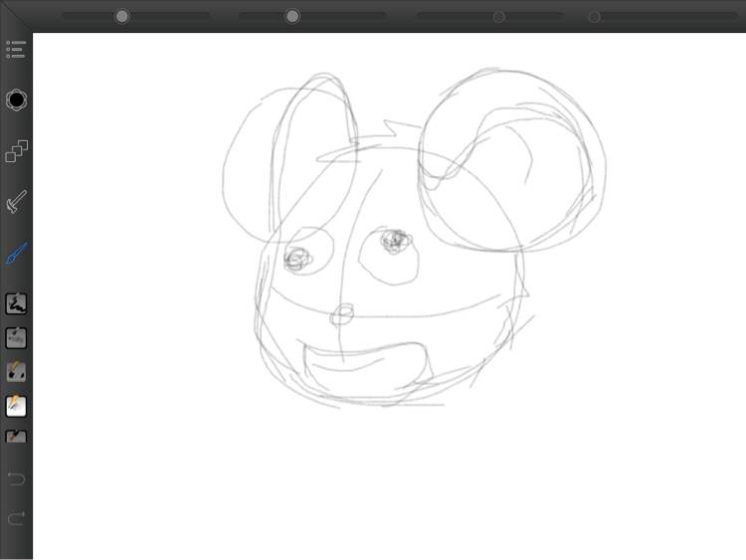Click the fourth top slider's dim knob
This screenshot has height=560, width=746.
[594, 17]
